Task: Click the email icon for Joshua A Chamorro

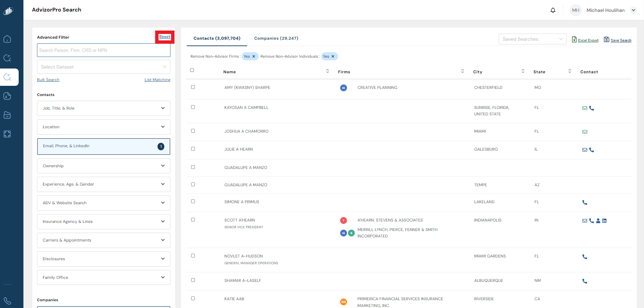Action: click(585, 132)
